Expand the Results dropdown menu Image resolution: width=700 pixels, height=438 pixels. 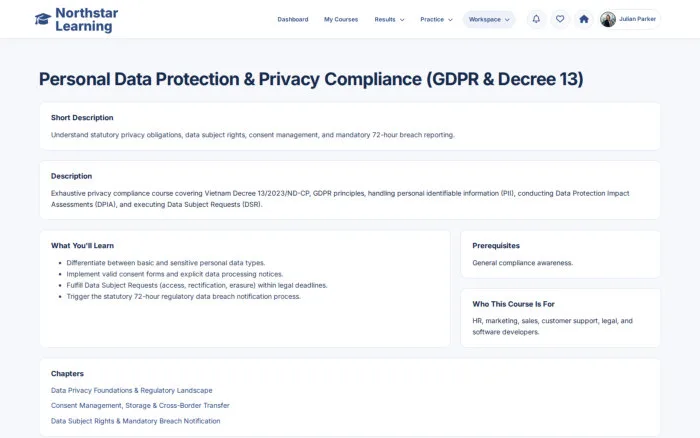pos(389,19)
